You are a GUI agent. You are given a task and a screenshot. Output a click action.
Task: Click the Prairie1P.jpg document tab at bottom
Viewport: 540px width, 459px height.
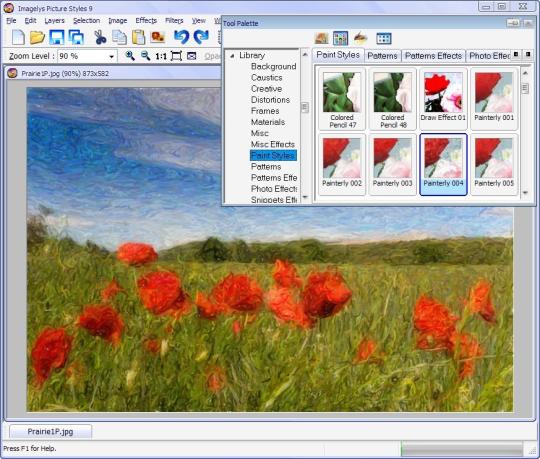click(x=50, y=432)
